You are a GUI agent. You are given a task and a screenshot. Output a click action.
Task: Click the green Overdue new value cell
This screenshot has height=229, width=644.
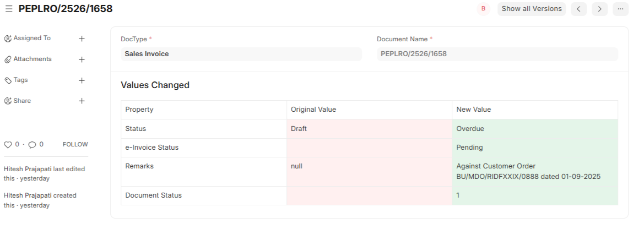[534, 129]
